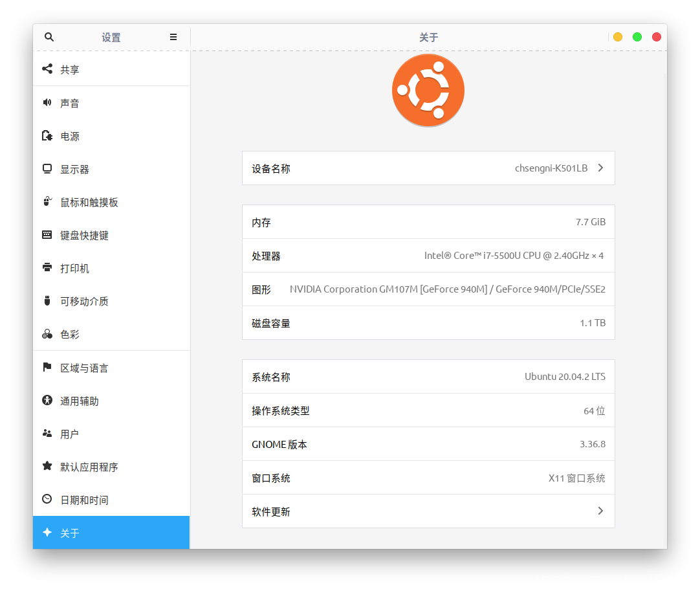Image resolution: width=700 pixels, height=591 pixels.
Task: Select 键盘快捷键 in the sidebar
Action: point(112,235)
